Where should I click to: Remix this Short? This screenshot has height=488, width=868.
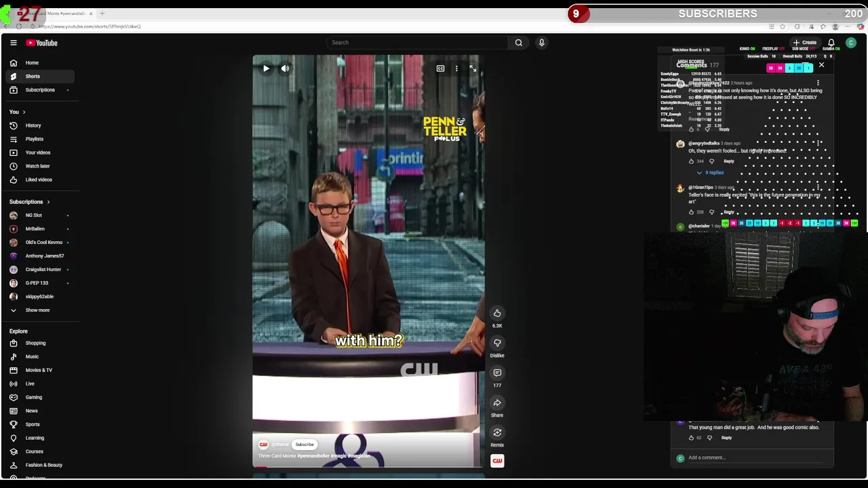(497, 432)
